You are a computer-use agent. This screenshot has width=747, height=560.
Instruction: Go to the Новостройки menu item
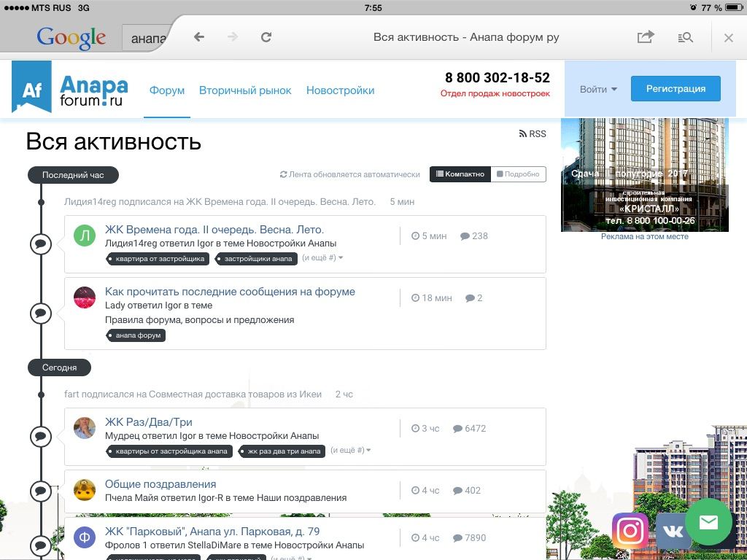pyautogui.click(x=340, y=90)
